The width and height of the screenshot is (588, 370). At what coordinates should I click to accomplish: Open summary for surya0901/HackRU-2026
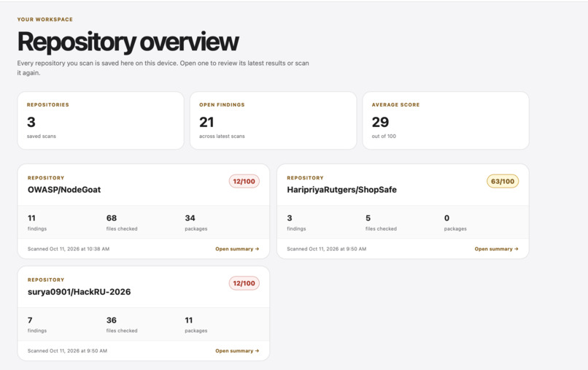point(237,351)
